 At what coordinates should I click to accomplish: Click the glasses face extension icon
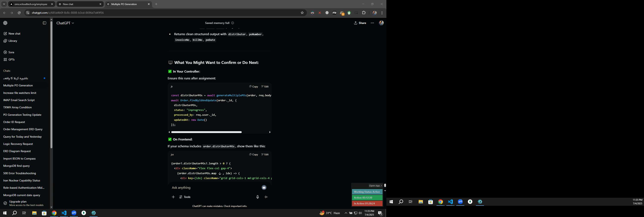pyautogui.click(x=312, y=13)
